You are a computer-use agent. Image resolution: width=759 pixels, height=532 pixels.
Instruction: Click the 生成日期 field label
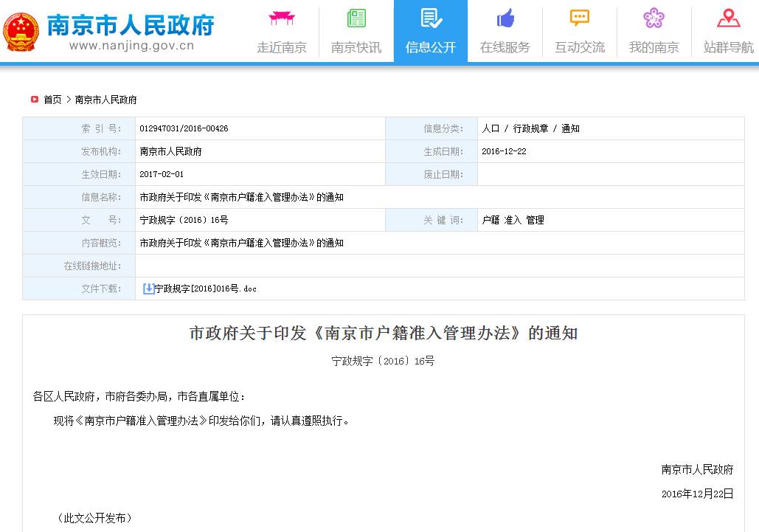(x=443, y=151)
